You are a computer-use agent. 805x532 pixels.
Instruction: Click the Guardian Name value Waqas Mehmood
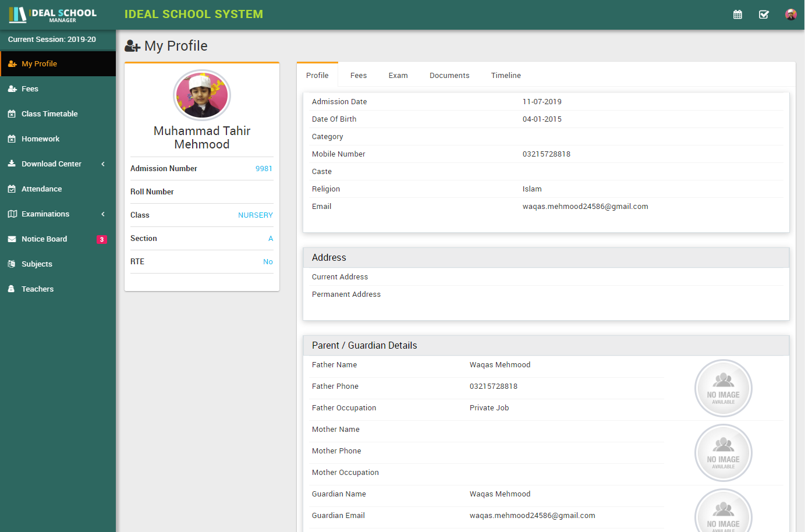[x=500, y=494]
